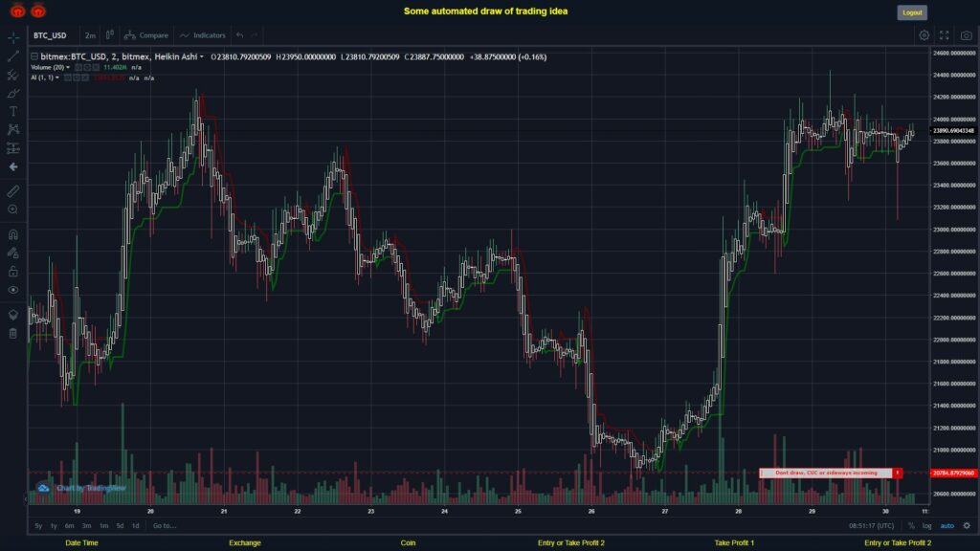
Task: Open the bottom-right chart properties gear
Action: coord(967,526)
